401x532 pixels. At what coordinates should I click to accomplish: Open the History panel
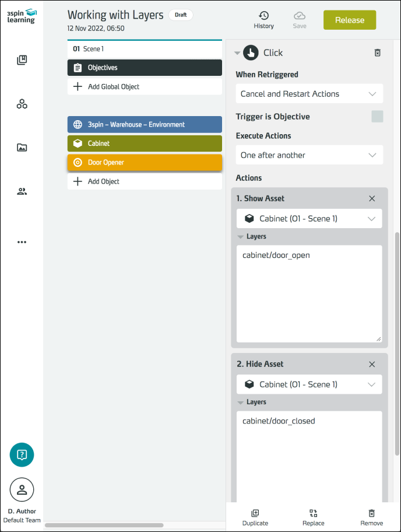[x=263, y=20]
